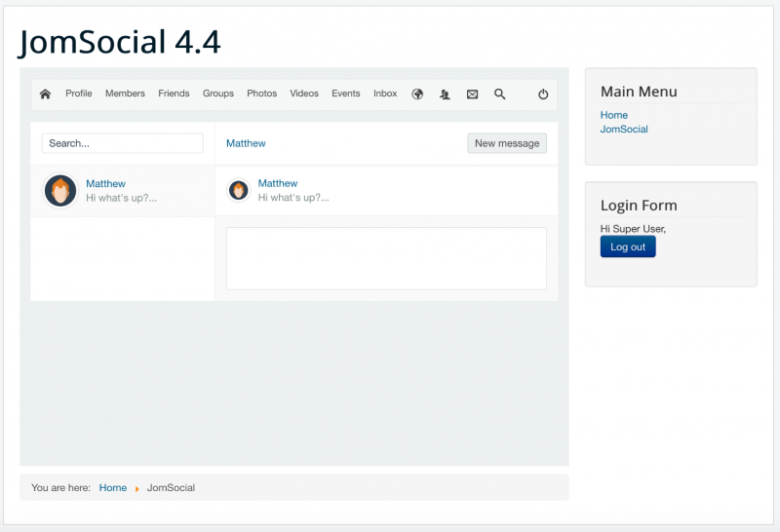Open the Profile menu item
The width and height of the screenshot is (780, 532).
point(79,94)
